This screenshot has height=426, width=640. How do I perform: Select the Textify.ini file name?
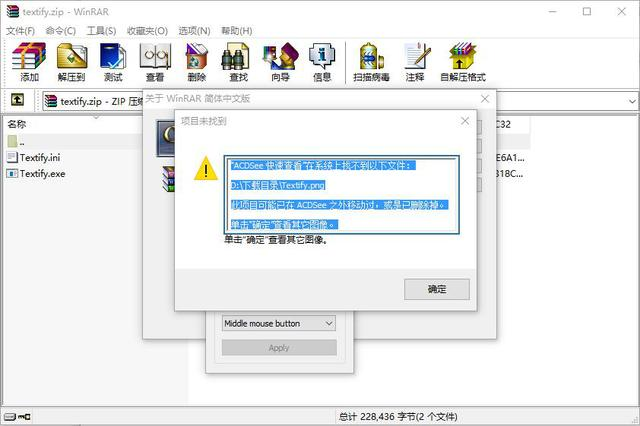[x=40, y=158]
